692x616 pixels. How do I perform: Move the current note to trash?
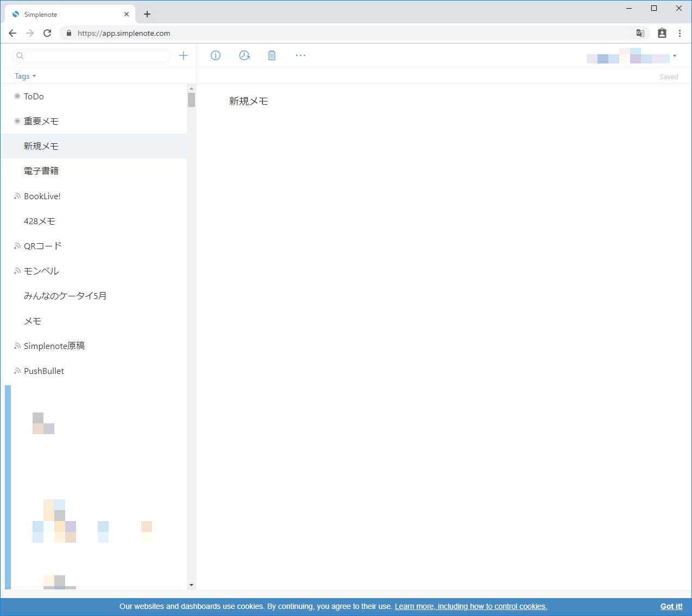272,55
